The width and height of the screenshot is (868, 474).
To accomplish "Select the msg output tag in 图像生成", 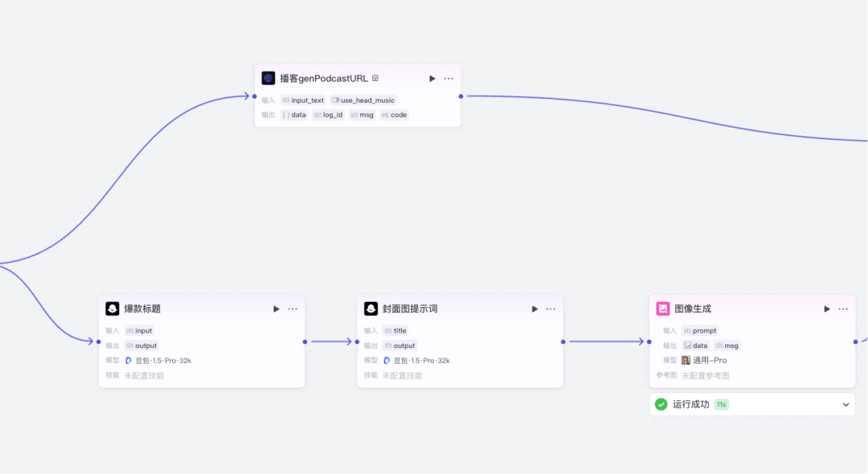I will click(x=727, y=345).
